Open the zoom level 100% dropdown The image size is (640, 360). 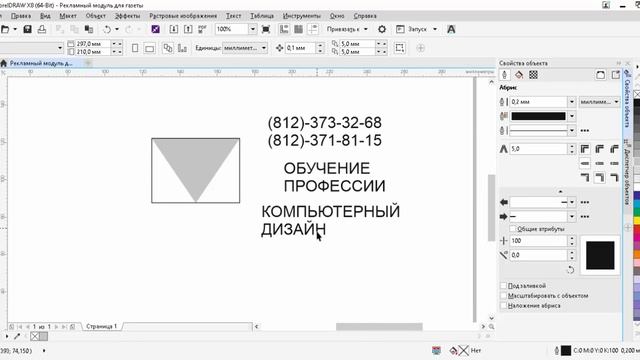(x=253, y=29)
